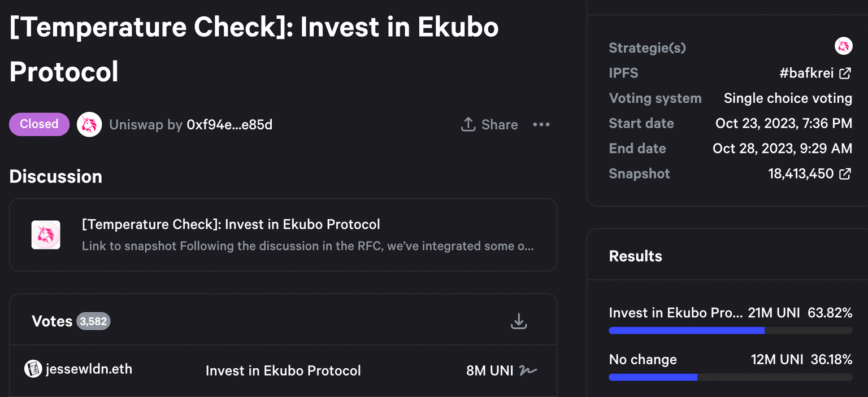Click the Uniswap space name link
This screenshot has width=868, height=397.
136,125
